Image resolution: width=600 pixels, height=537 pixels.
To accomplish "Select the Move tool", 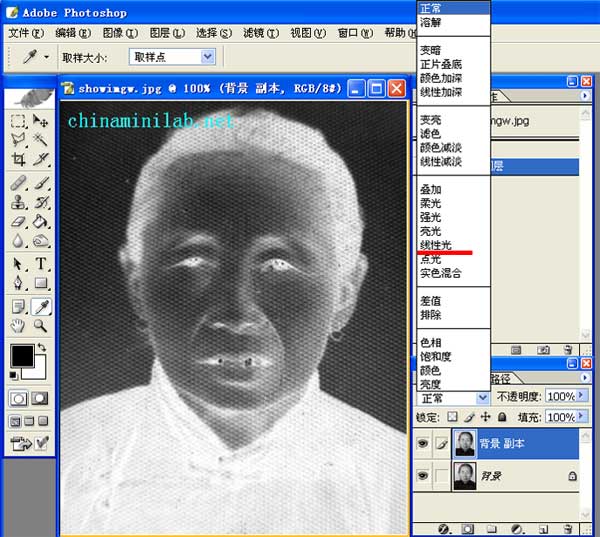I will click(41, 121).
